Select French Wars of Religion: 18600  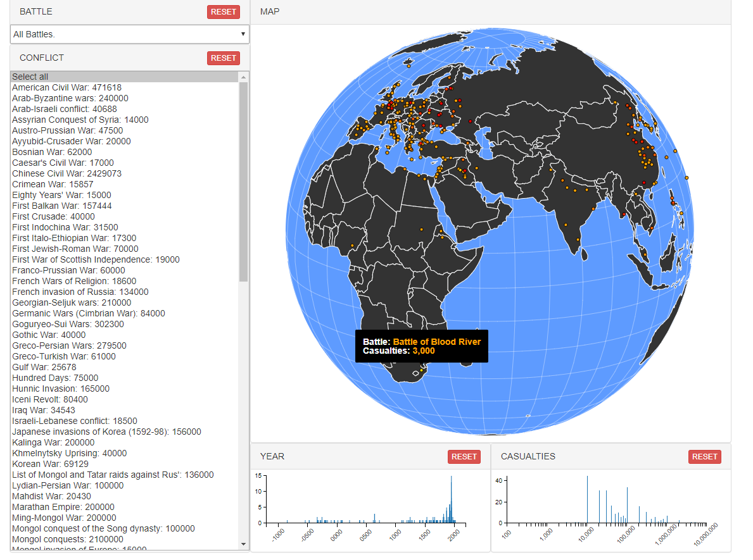click(124, 281)
